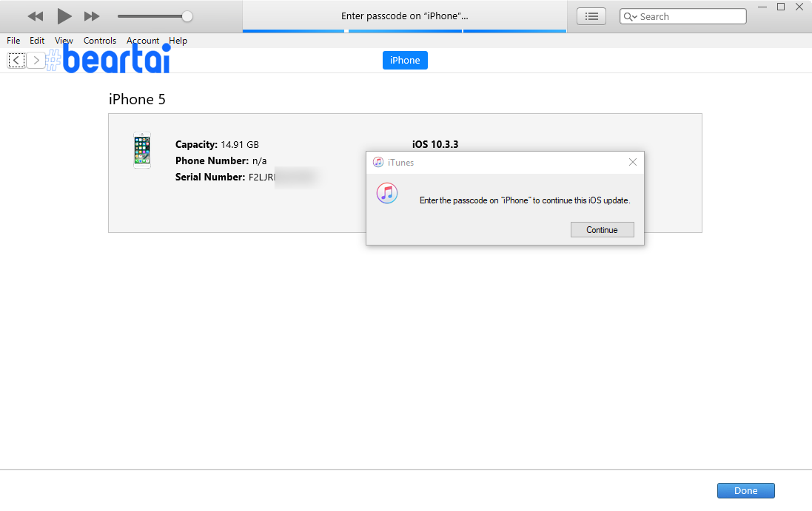
Task: Go forward with the right arrow
Action: coord(36,61)
